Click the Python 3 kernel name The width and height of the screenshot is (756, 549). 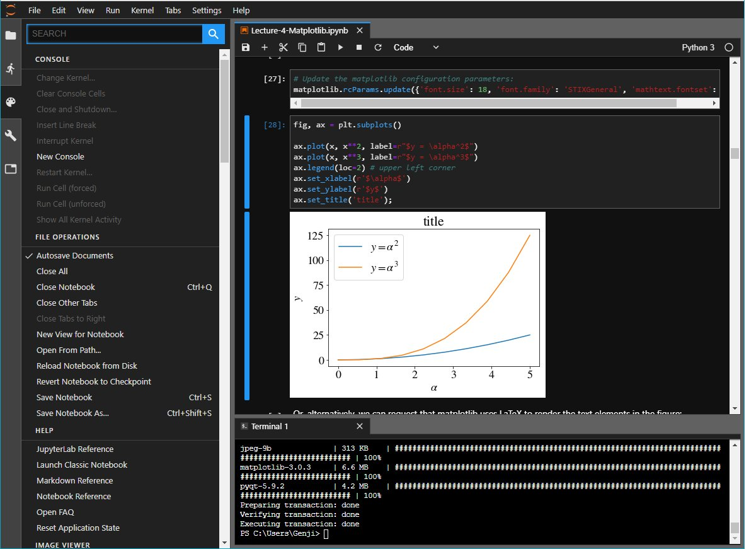coord(698,47)
